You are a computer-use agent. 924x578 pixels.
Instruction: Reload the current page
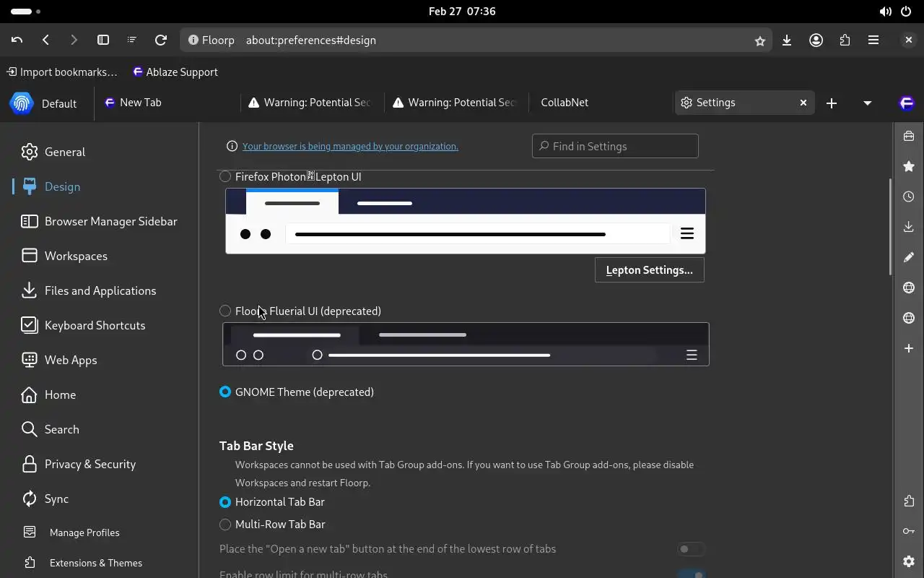pos(161,40)
